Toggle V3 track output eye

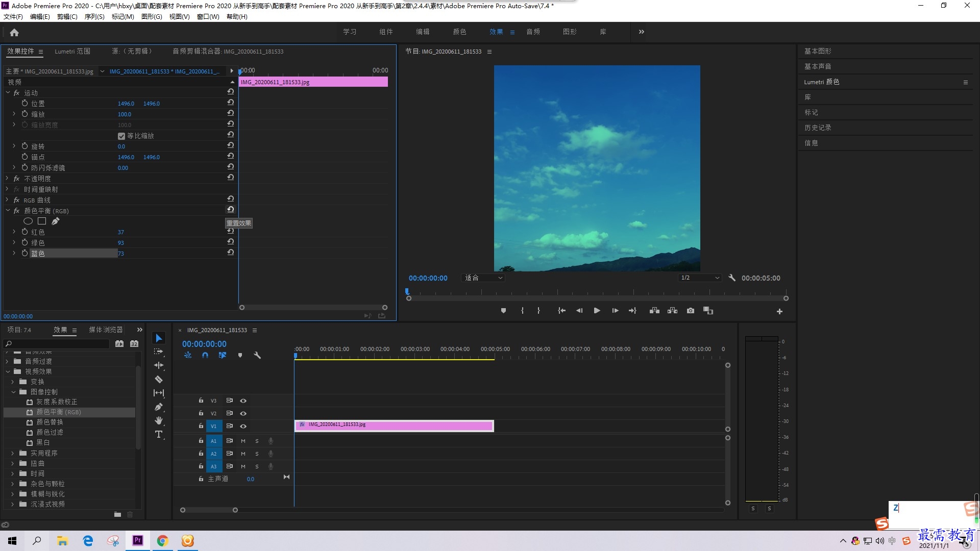coord(243,400)
